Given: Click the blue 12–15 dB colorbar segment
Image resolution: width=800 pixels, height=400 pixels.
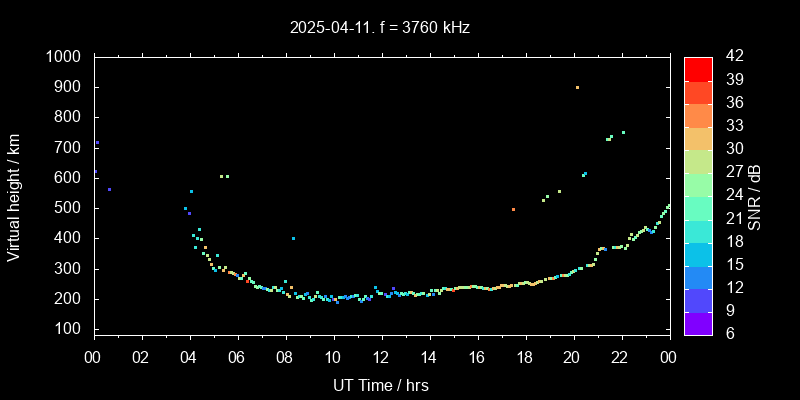Looking at the screenshot, I should point(698,277).
